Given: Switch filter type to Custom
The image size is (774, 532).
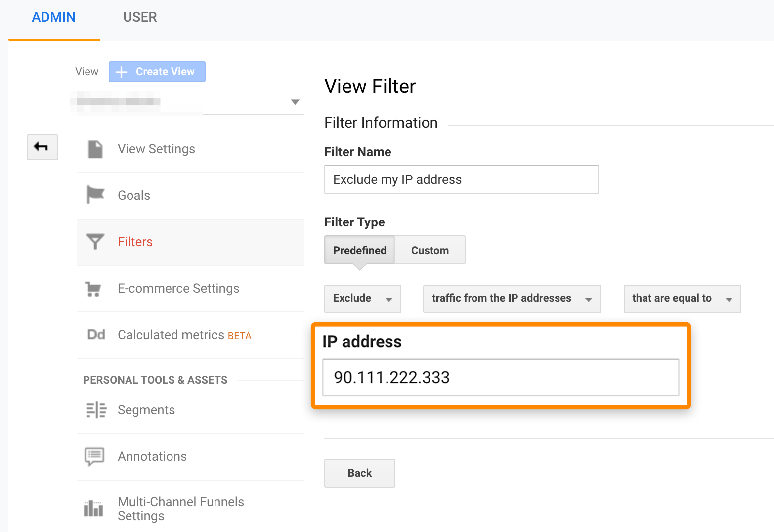Looking at the screenshot, I should pos(429,250).
